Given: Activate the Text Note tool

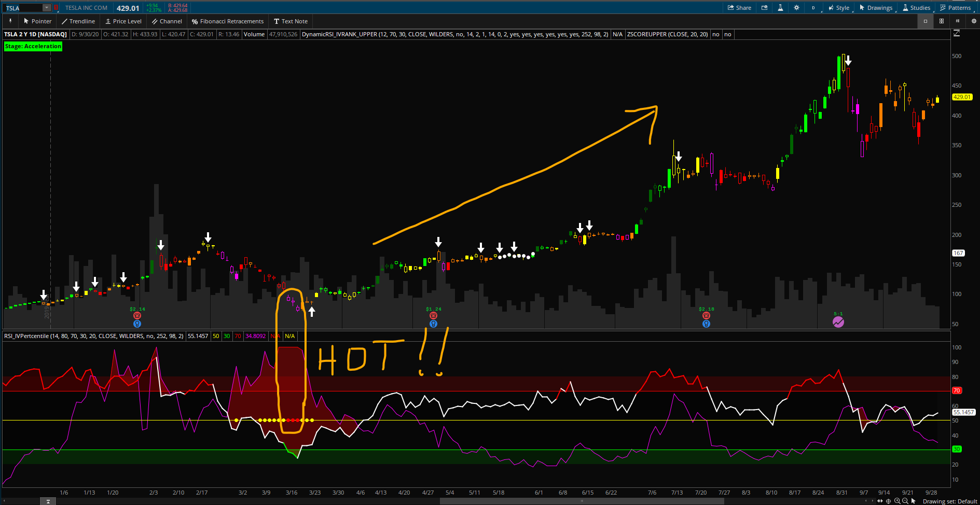Looking at the screenshot, I should coord(291,21).
